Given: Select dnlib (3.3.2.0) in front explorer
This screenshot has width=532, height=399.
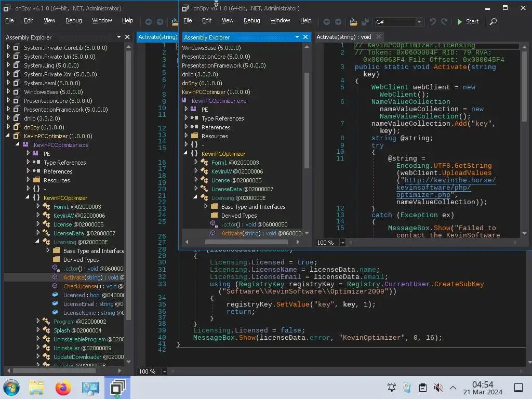Looking at the screenshot, I should (x=200, y=74).
